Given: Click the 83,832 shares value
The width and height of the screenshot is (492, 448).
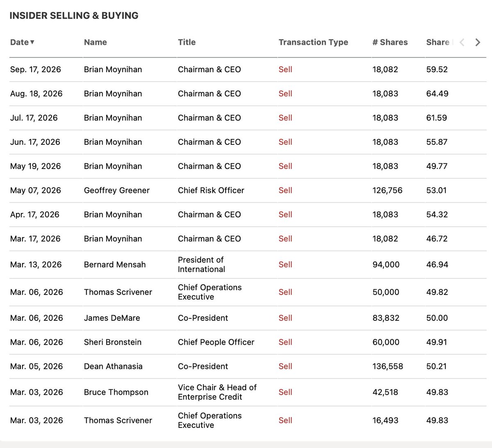Looking at the screenshot, I should pos(385,318).
